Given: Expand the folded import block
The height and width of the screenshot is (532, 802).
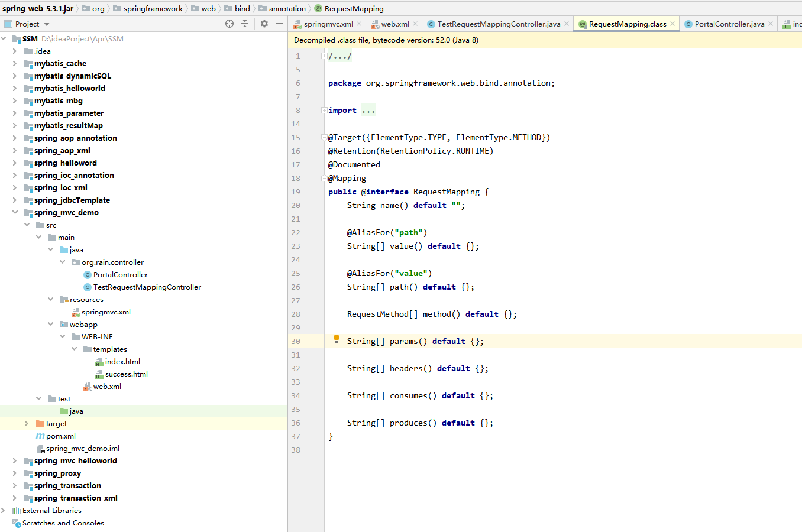Looking at the screenshot, I should coord(324,111).
